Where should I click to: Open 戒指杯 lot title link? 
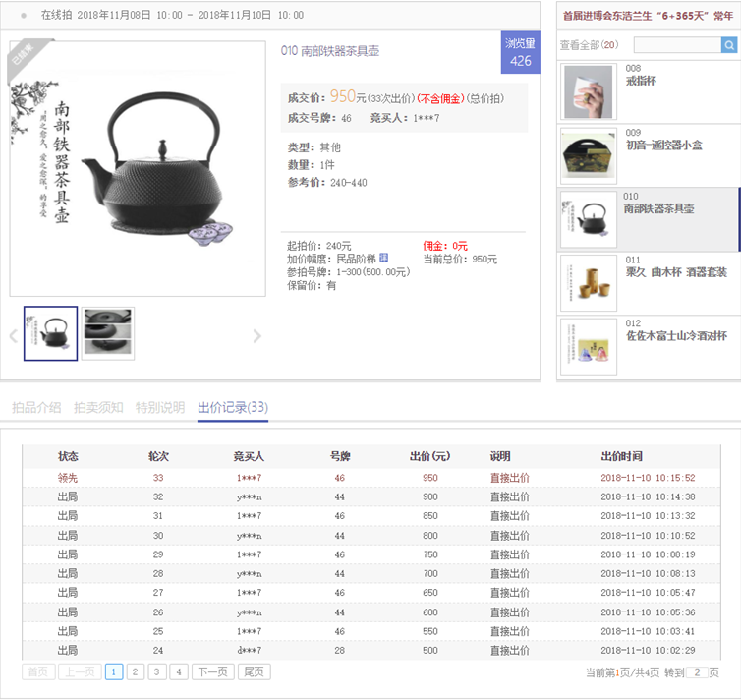point(642,81)
